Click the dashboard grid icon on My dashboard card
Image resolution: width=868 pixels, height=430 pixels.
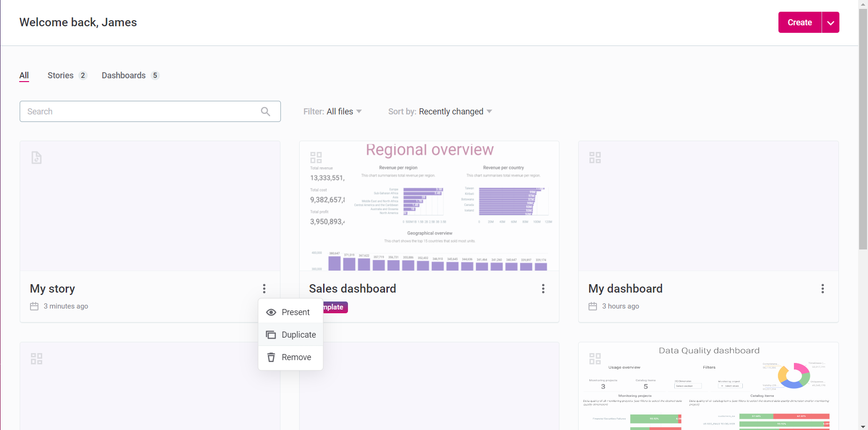coord(595,158)
